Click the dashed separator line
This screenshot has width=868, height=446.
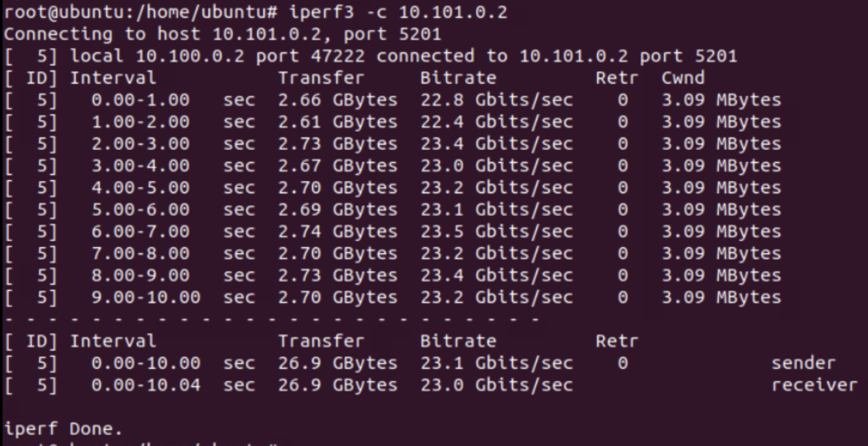pos(271,320)
